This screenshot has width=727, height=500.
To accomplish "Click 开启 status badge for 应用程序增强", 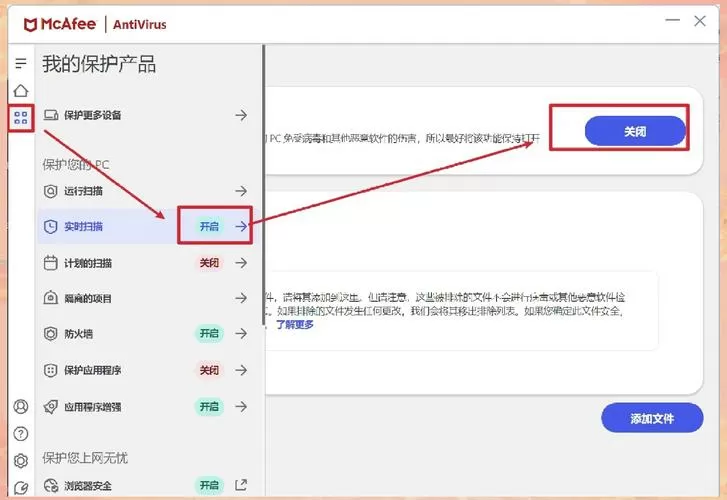I will [x=209, y=407].
